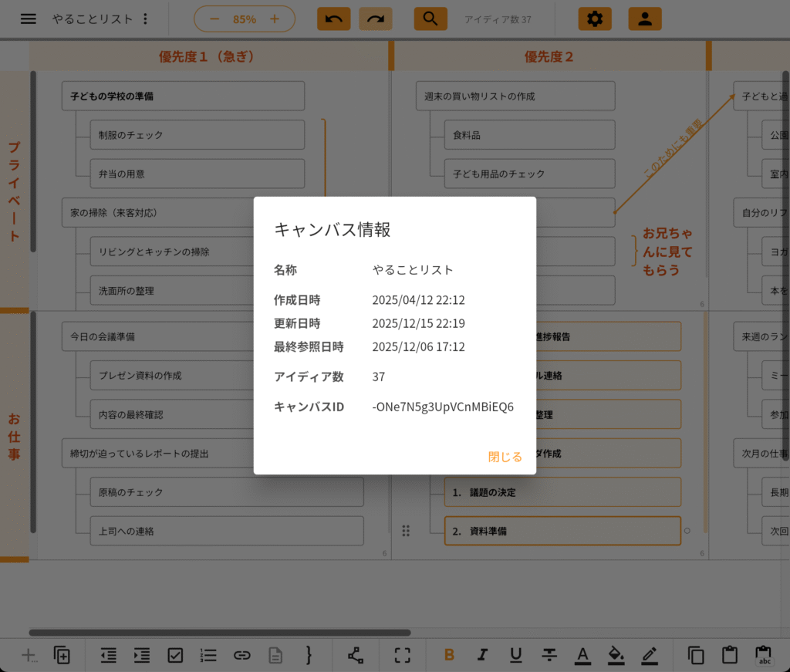Click the redo arrow icon
The height and width of the screenshot is (672, 790).
(x=375, y=18)
